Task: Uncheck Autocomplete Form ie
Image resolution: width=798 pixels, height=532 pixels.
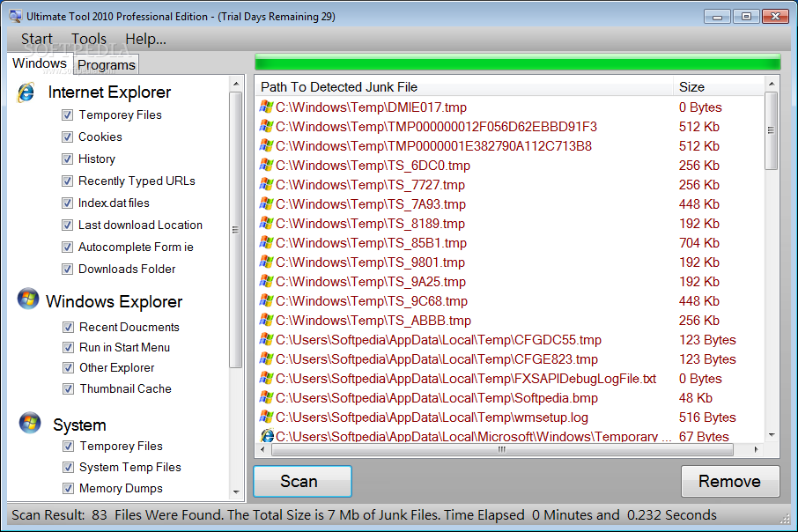Action: [67, 247]
